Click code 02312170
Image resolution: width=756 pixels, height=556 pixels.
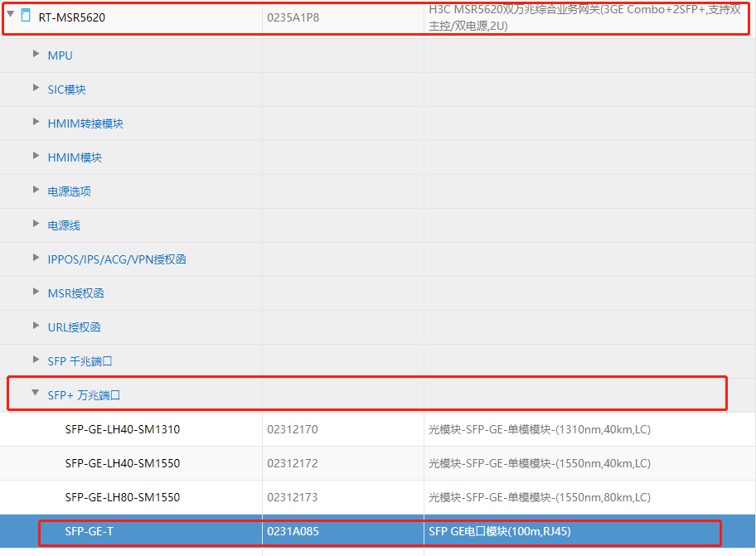[x=293, y=429]
